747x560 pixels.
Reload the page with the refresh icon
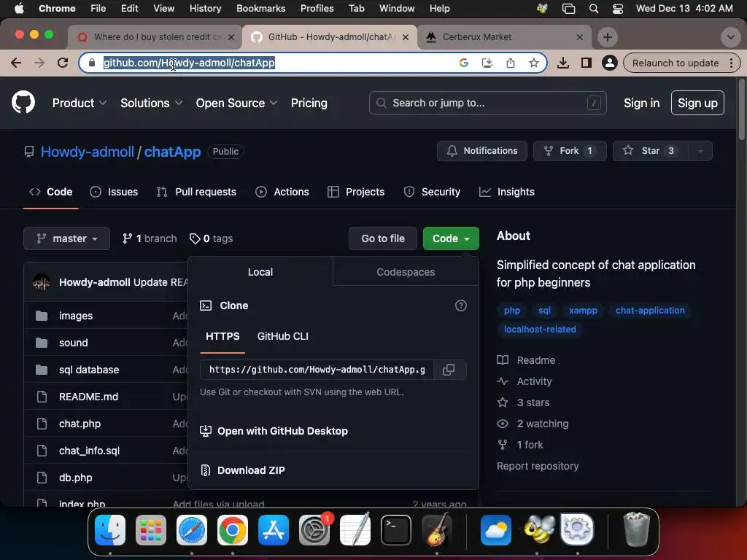click(x=63, y=63)
